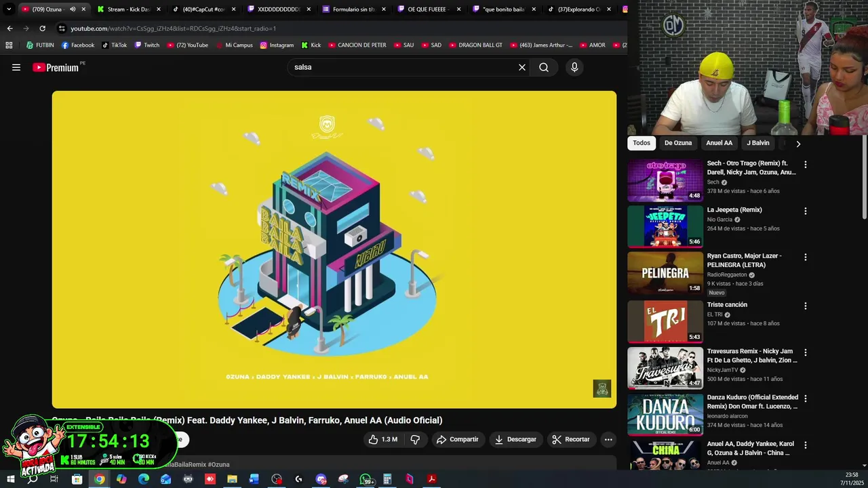
Task: Open the Mi Campus bookmark
Action: pos(234,45)
